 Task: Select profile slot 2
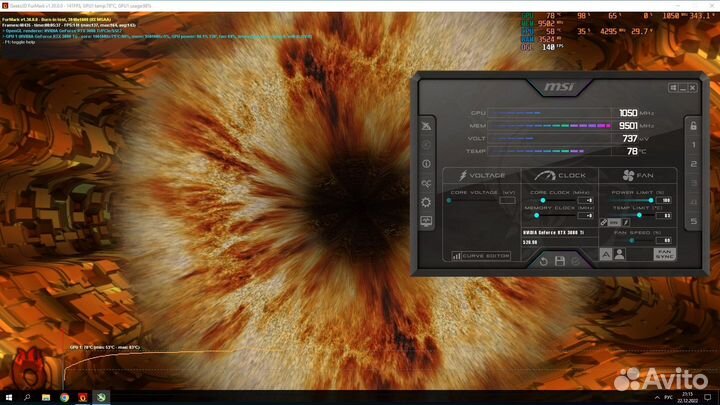coord(693,164)
